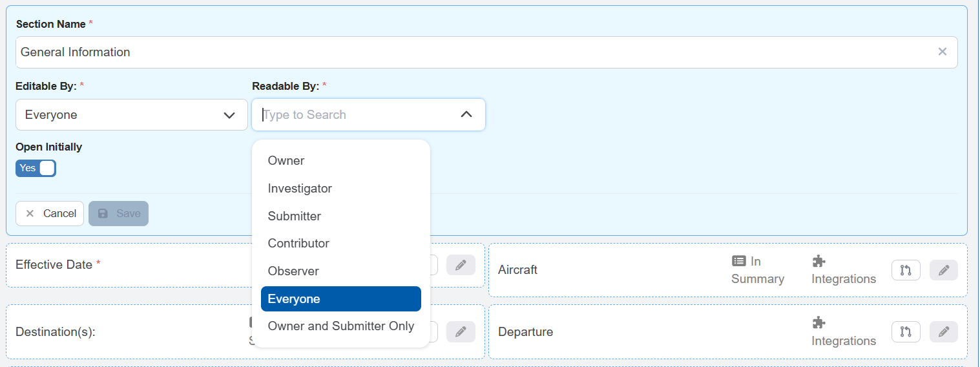Pick the Everyone option in the list
The width and height of the screenshot is (980, 367).
(x=294, y=299)
